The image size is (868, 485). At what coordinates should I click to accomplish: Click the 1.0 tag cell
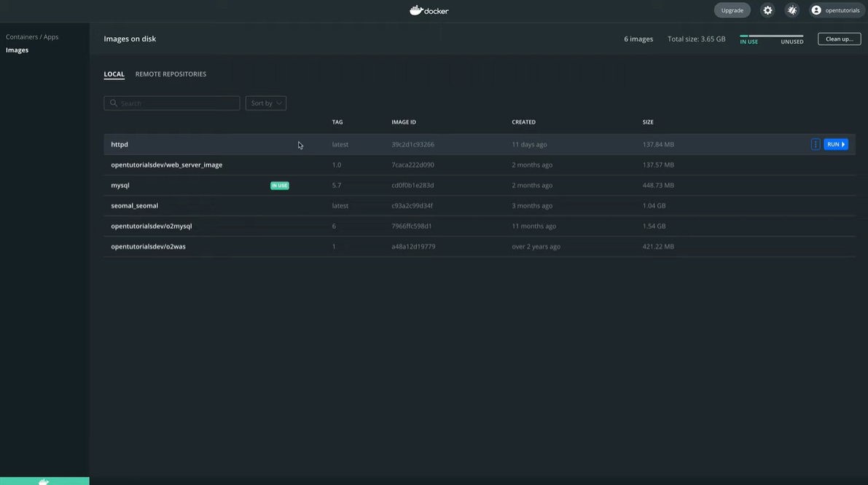coord(337,165)
